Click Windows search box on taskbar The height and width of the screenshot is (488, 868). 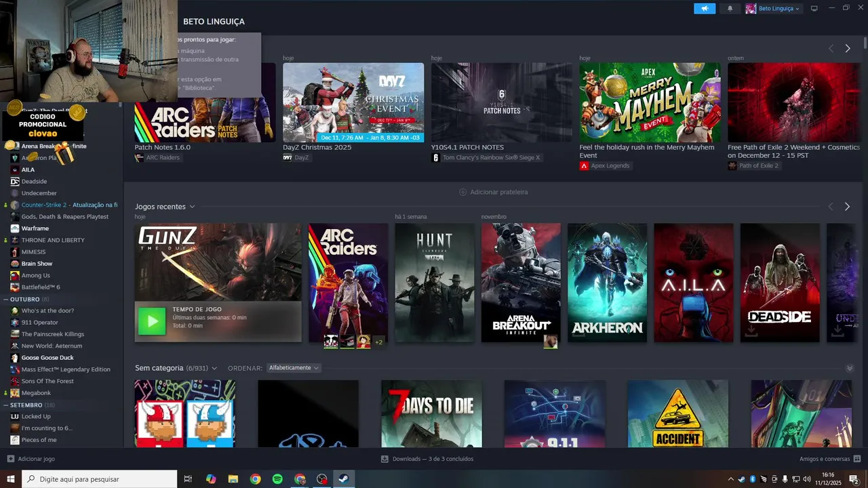[x=100, y=479]
